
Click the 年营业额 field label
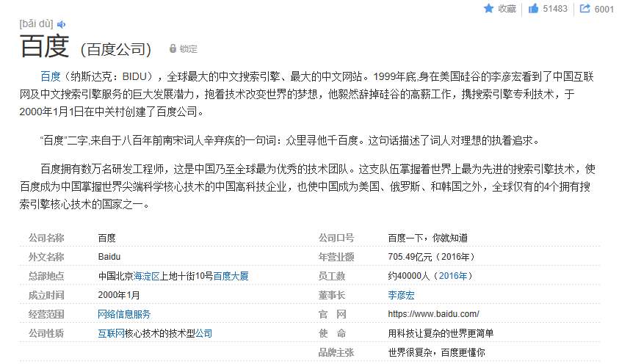(x=336, y=257)
